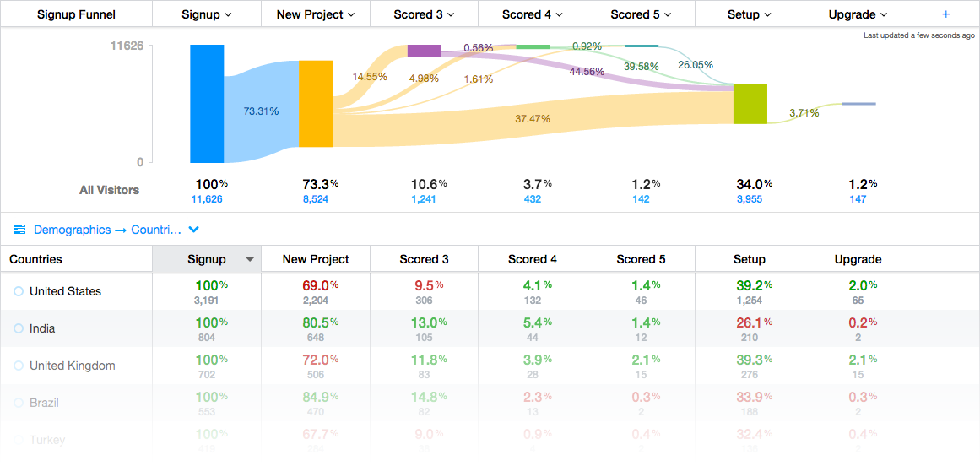Open the Upgrade step dropdown
Screen dimensions: 980x466
[x=858, y=14]
